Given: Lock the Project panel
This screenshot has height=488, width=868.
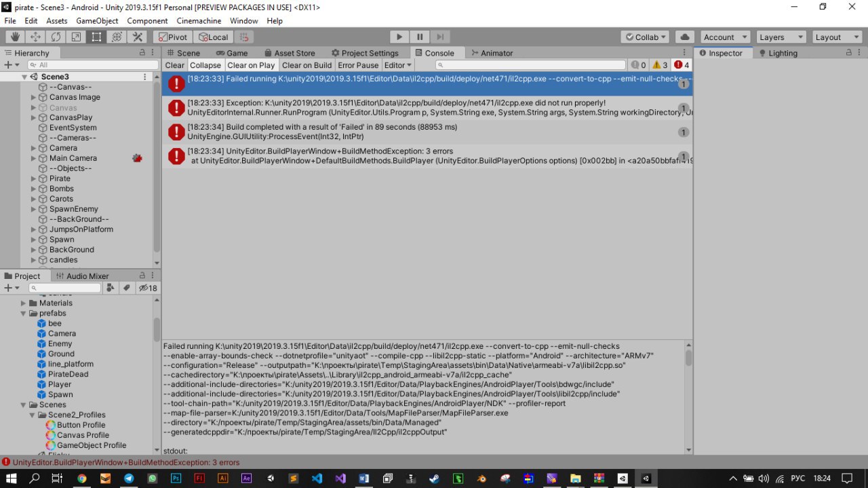Looking at the screenshot, I should pyautogui.click(x=142, y=275).
